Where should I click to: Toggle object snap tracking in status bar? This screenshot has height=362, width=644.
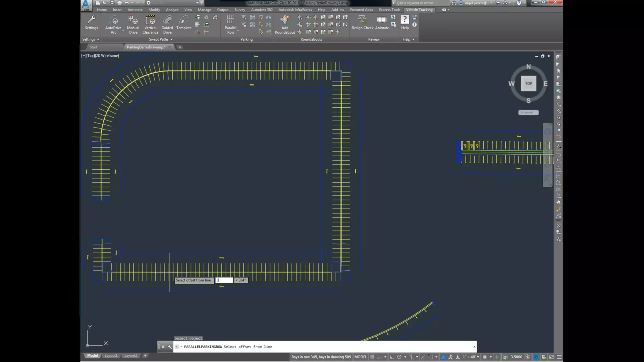point(423,357)
